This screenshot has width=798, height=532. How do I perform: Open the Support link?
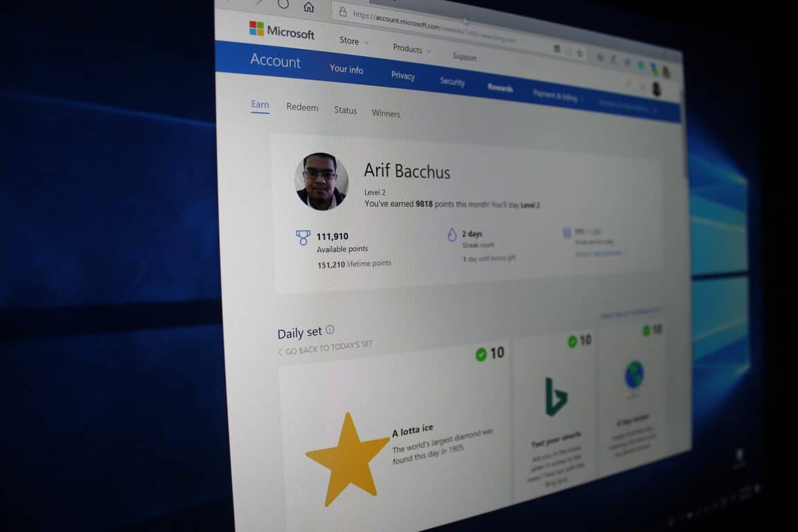click(x=464, y=57)
